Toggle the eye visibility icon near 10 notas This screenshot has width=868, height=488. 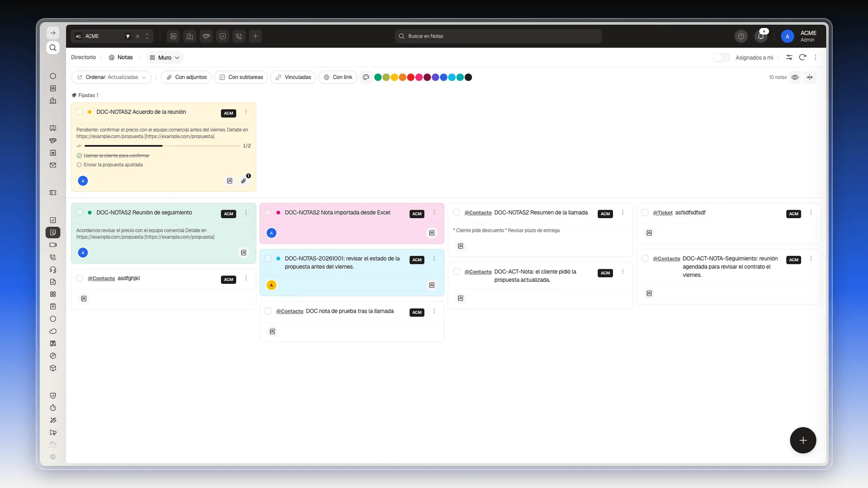point(795,77)
